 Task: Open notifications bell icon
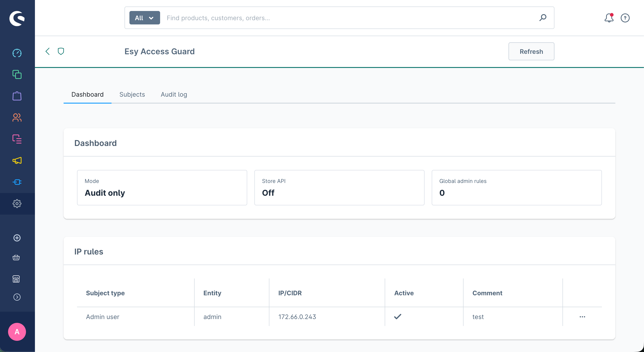pos(609,18)
